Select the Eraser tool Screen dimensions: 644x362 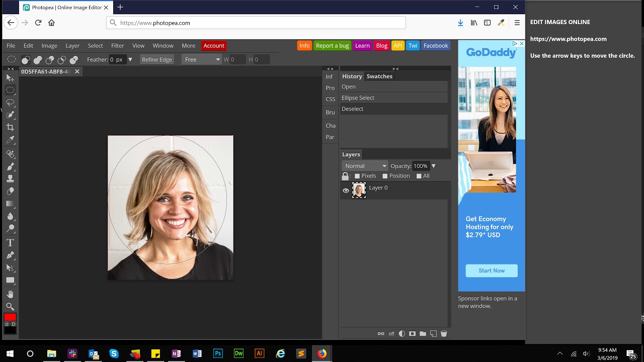pos(10,192)
